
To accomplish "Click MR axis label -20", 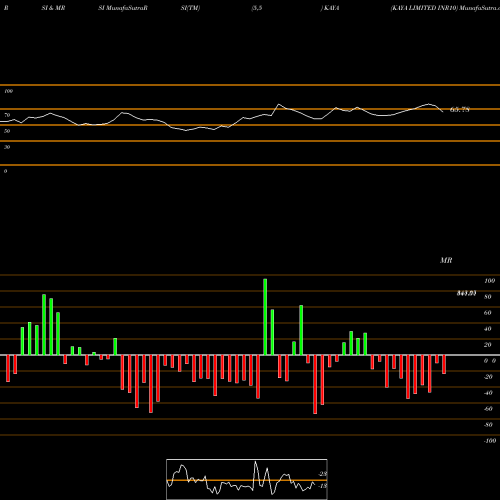I will pos(488,377).
